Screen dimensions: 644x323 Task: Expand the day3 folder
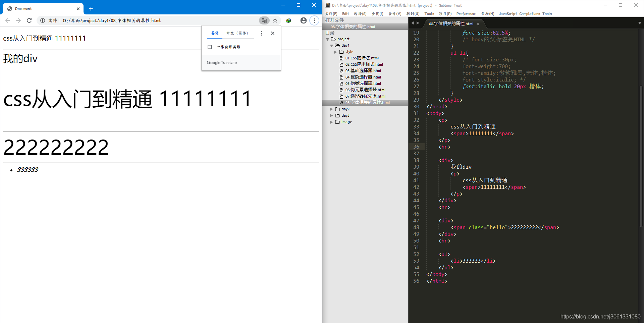331,116
